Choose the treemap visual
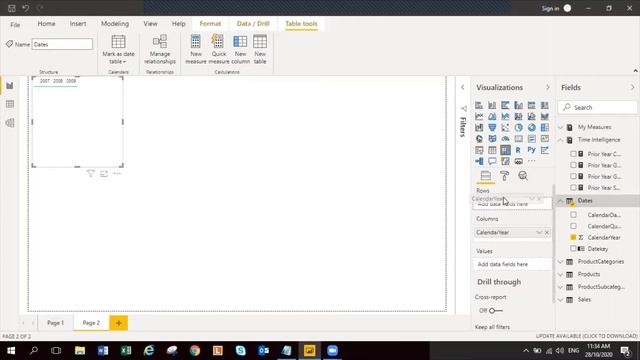 coord(544,128)
